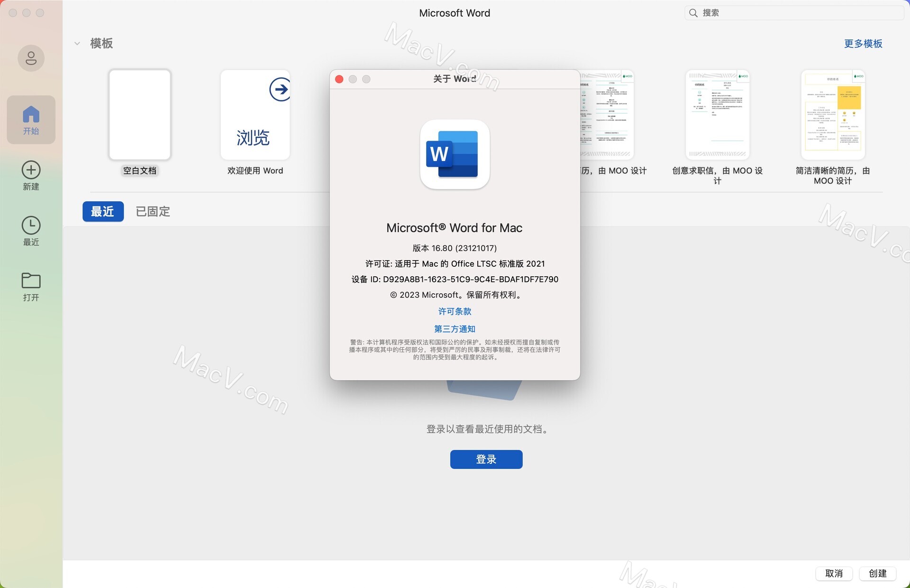910x588 pixels.
Task: Switch to the 最近 tab
Action: [x=103, y=211]
